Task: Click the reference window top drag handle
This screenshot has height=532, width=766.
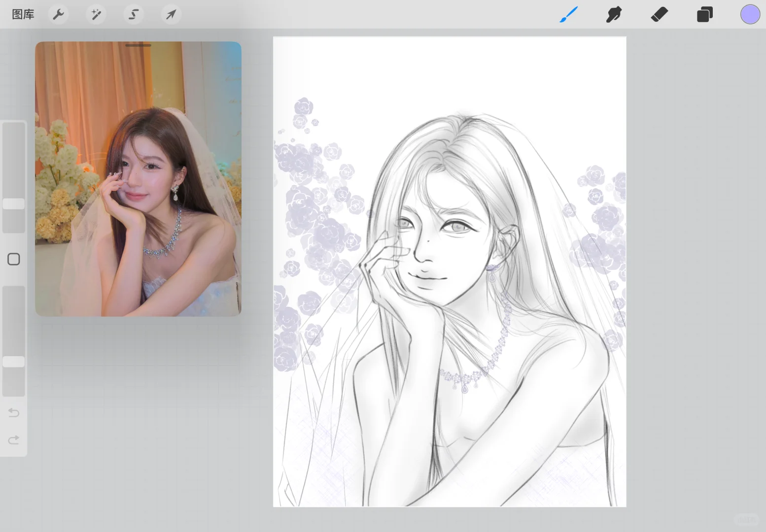Action: coord(138,45)
